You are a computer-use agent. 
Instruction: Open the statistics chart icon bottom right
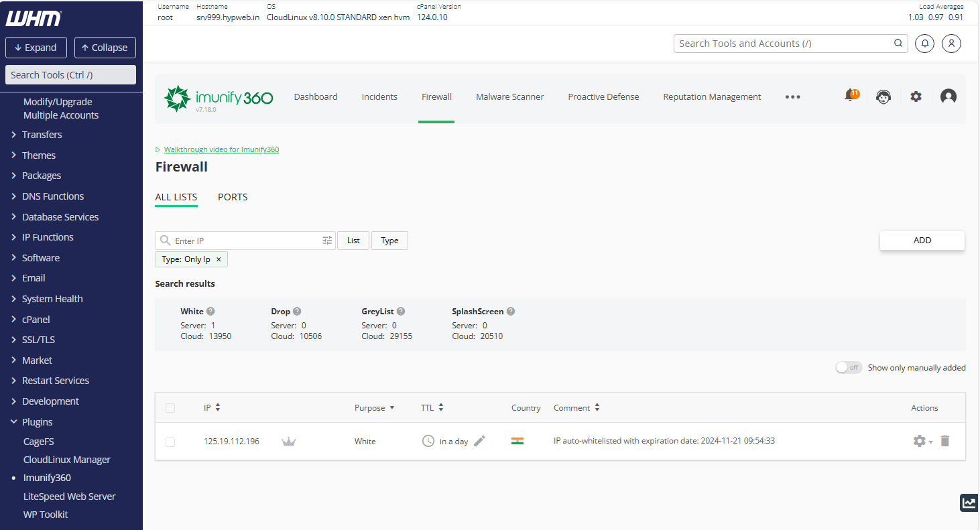tap(969, 503)
